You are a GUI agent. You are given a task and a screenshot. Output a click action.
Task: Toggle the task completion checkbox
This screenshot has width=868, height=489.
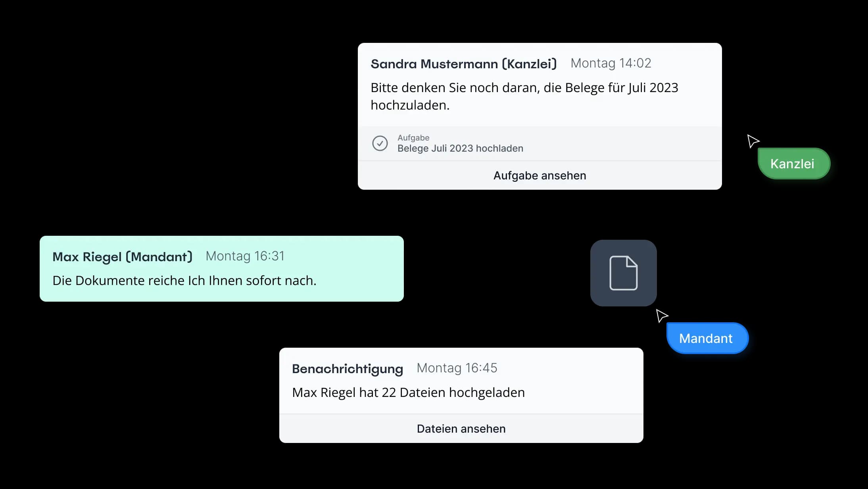pyautogui.click(x=380, y=143)
